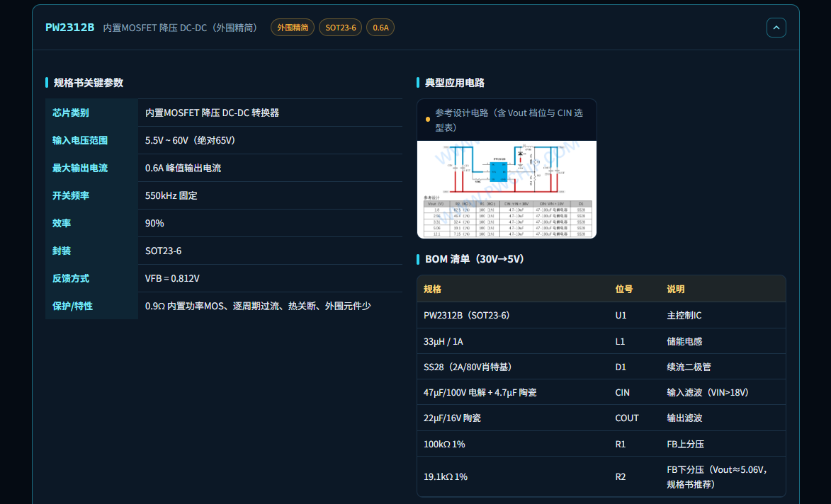The height and width of the screenshot is (504, 831).
Task: Select the 100kΩ 1% resistor cell
Action: pyautogui.click(x=444, y=444)
